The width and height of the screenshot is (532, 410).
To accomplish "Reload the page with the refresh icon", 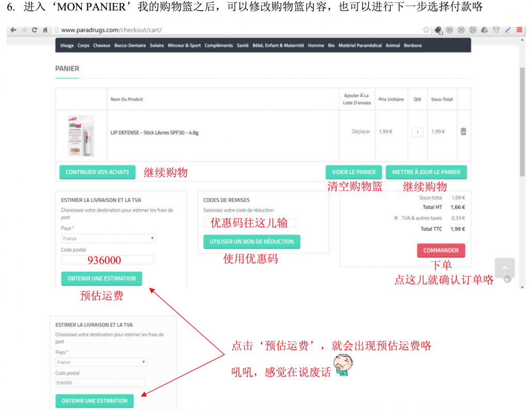I will 35,30.
